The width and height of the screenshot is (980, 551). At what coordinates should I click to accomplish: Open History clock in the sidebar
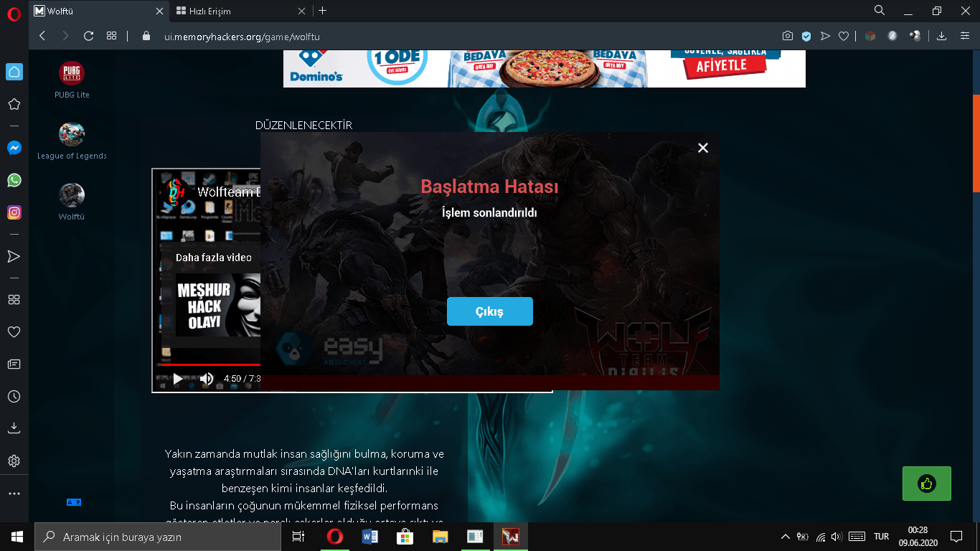[x=14, y=397]
